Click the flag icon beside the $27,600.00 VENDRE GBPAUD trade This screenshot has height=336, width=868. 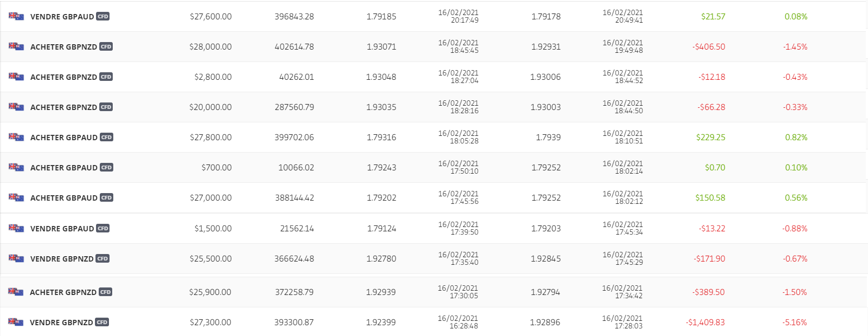click(16, 16)
